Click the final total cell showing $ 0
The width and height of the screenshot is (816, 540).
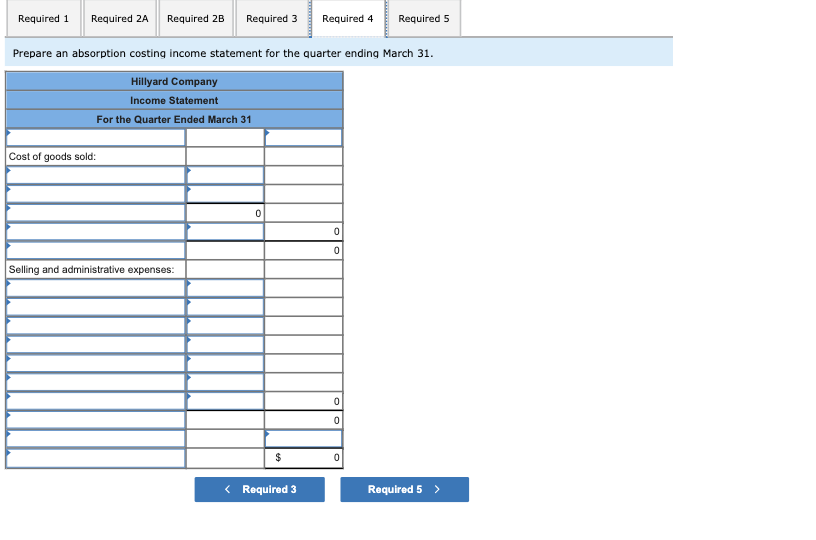303,458
